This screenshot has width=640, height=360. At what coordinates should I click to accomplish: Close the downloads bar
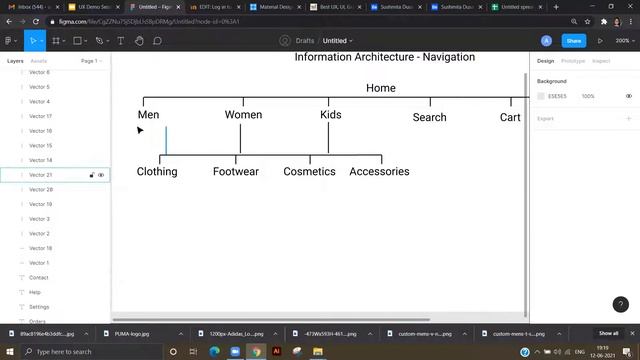pos(632,333)
